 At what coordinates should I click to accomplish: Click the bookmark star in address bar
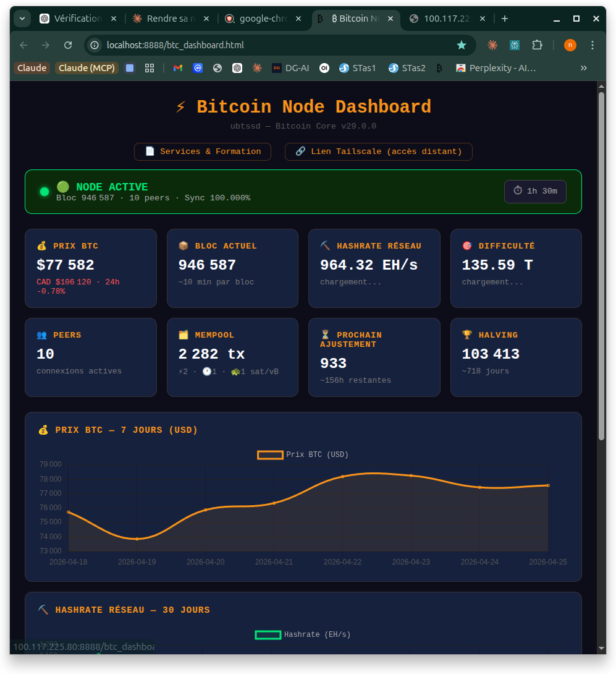pos(461,45)
